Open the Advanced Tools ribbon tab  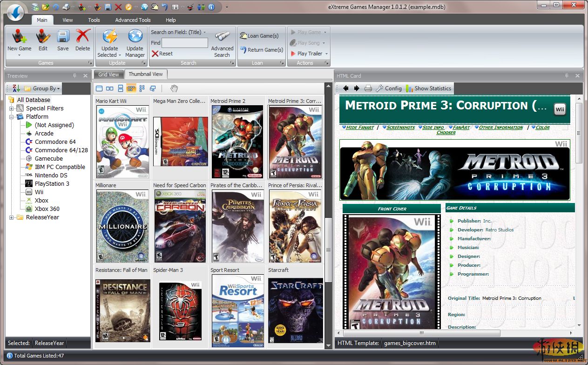[133, 20]
